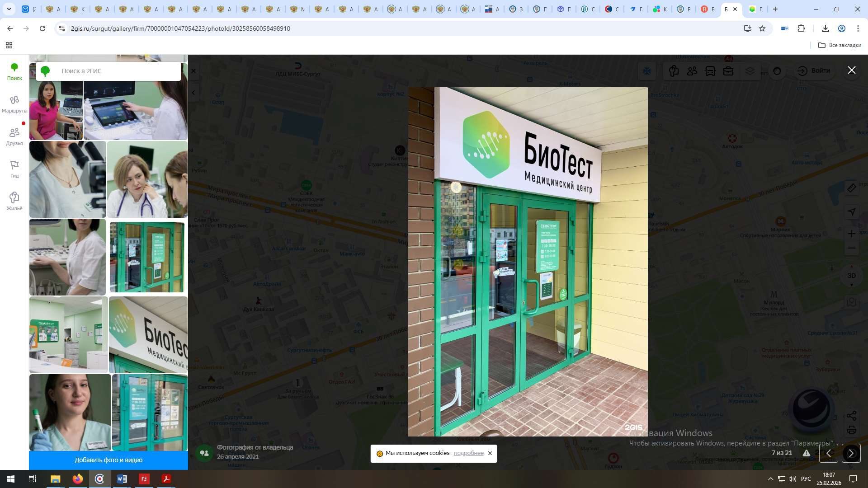Collapse the side panel with arrow
868x488 pixels.
(x=193, y=93)
